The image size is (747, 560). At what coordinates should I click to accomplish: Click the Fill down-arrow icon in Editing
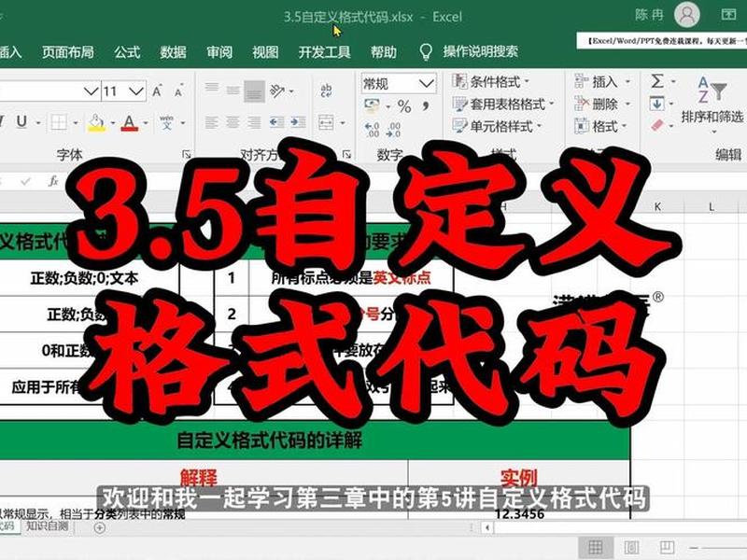coord(657,104)
